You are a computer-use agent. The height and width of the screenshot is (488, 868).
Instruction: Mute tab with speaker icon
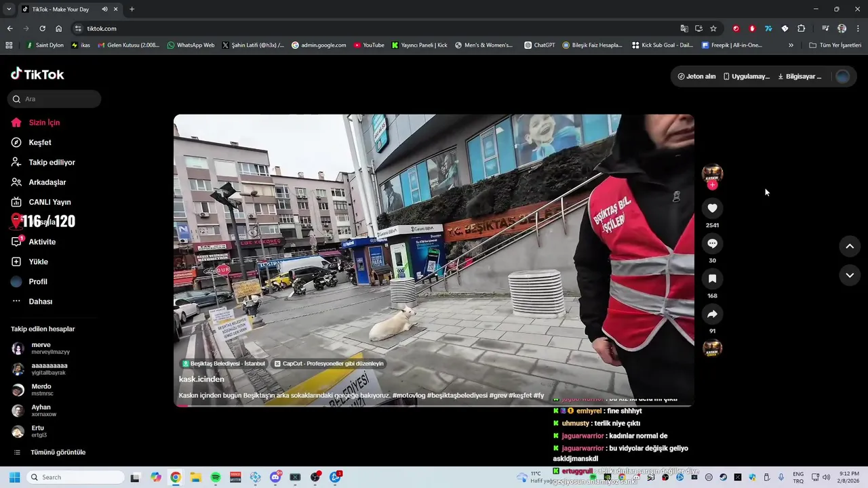tap(104, 9)
